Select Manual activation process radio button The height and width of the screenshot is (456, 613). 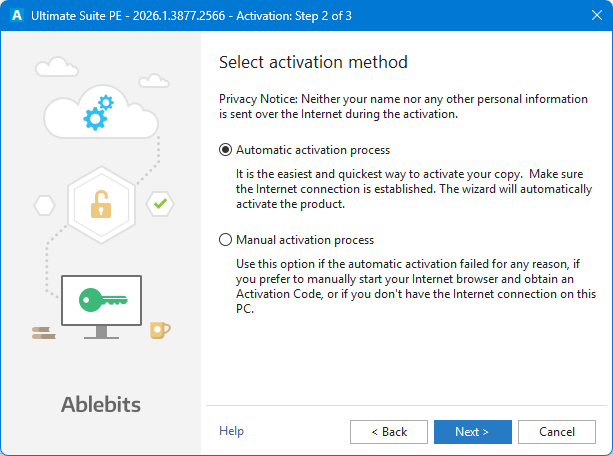click(x=226, y=240)
